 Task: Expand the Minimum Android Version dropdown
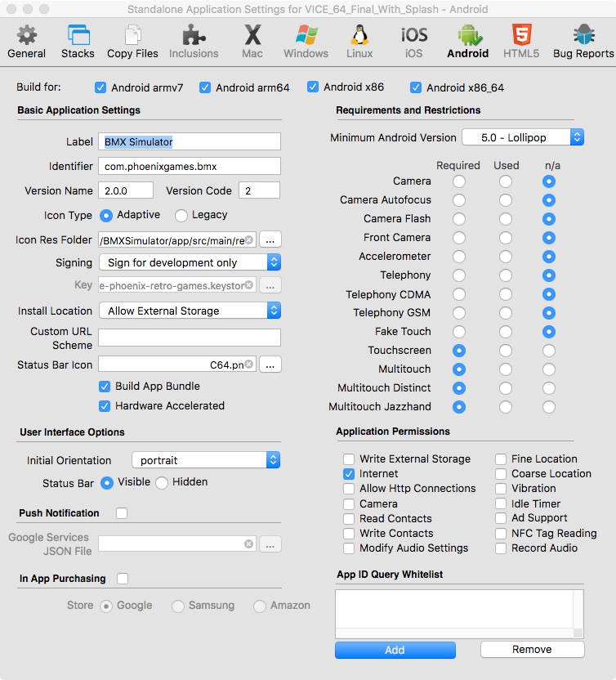point(523,137)
